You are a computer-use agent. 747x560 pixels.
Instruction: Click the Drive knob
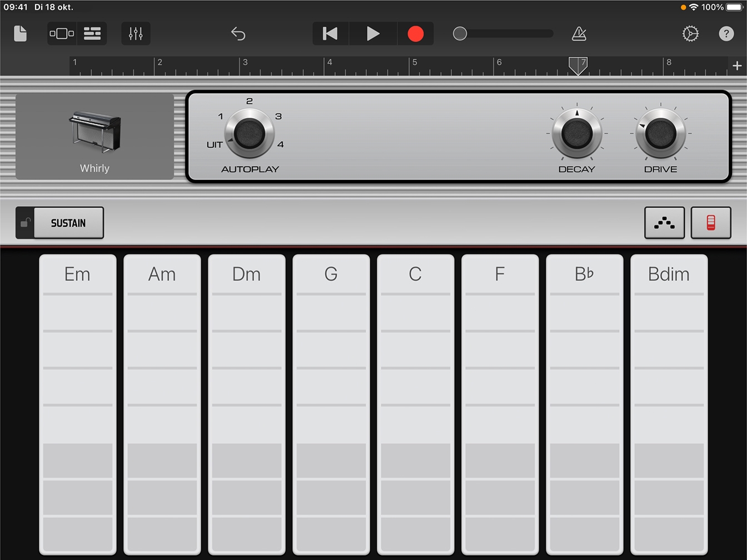(x=660, y=133)
